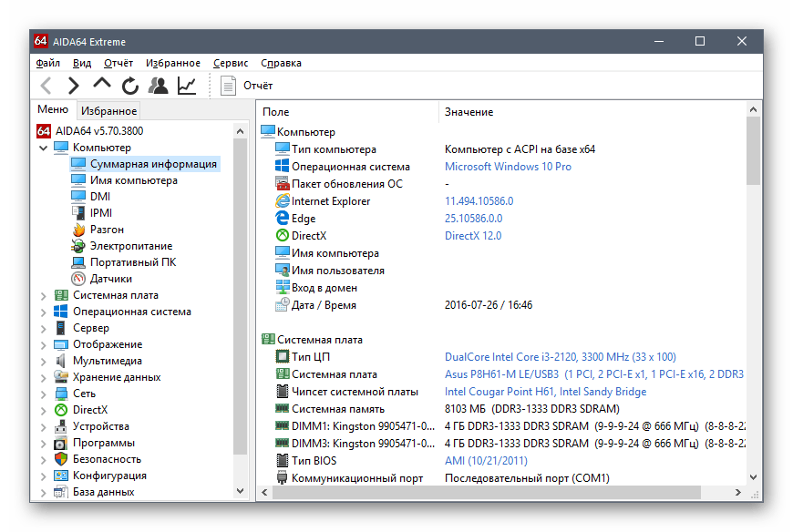
Task: Open the graph chart icon in toolbar
Action: click(187, 86)
